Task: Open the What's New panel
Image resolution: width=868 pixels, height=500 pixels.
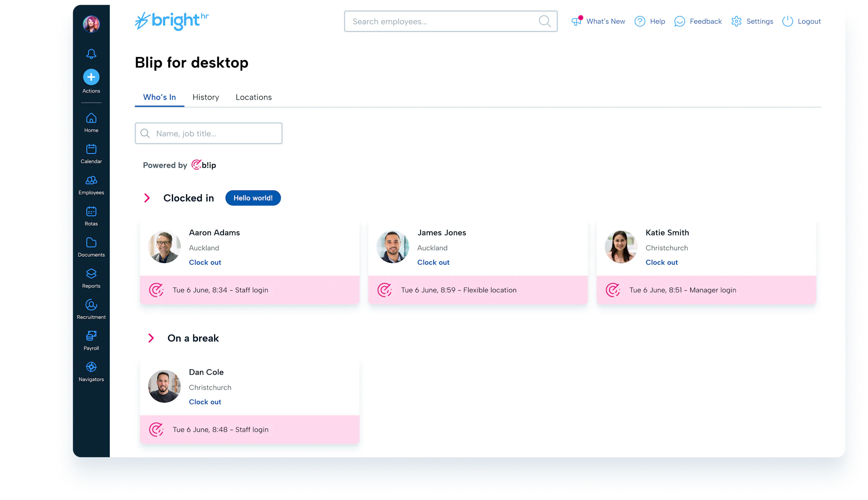Action: (598, 21)
